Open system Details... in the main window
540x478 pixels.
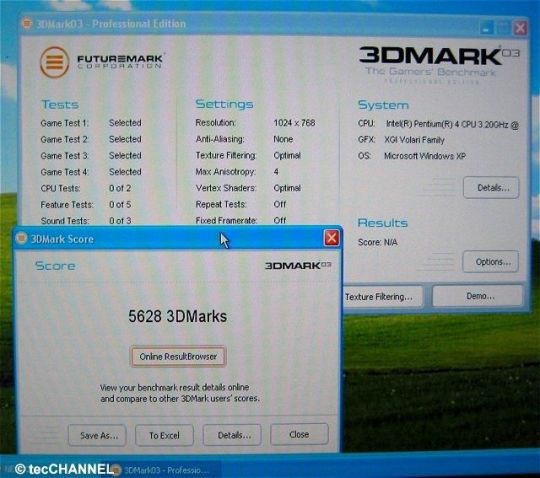[491, 188]
